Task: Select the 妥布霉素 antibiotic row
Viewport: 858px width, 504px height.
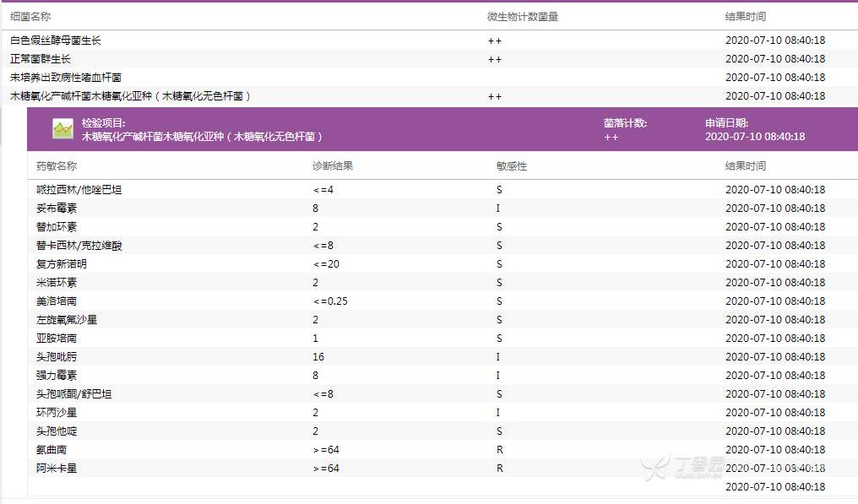Action: click(x=57, y=209)
